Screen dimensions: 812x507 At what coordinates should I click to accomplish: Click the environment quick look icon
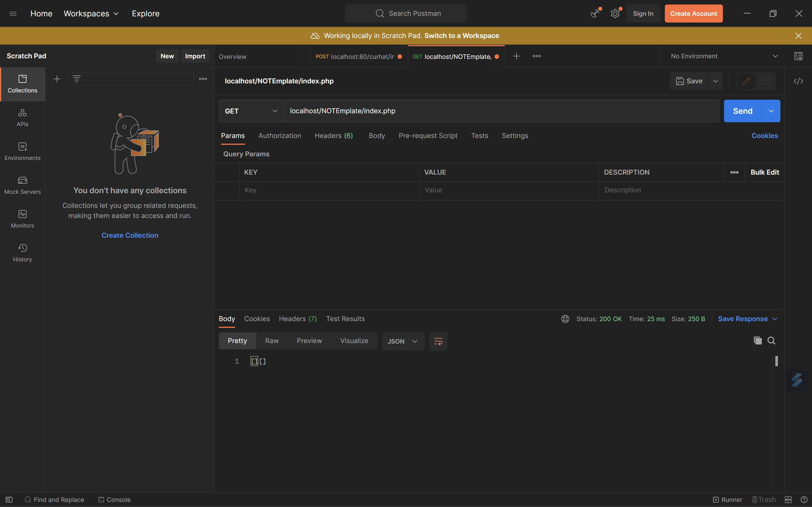click(798, 56)
